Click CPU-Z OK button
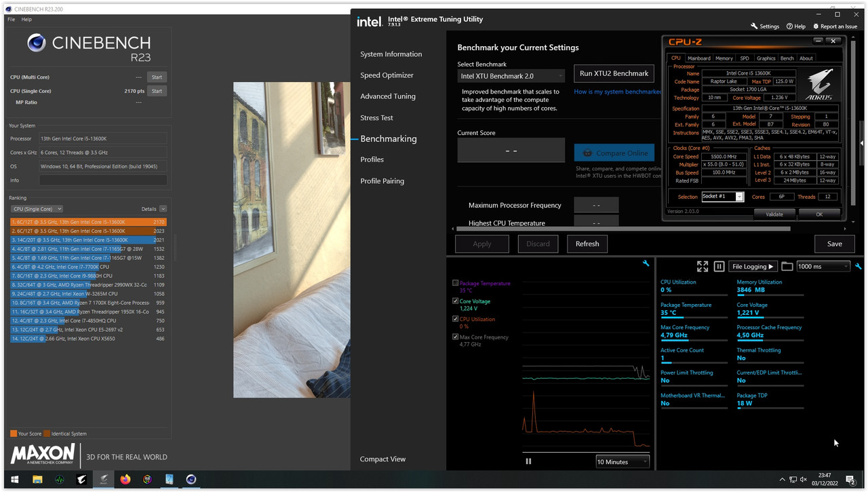 (x=818, y=214)
